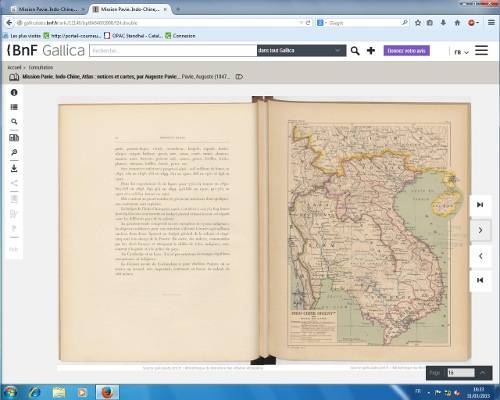500x400 pixels.
Task: Open the Windows Start button
Action: (10, 392)
